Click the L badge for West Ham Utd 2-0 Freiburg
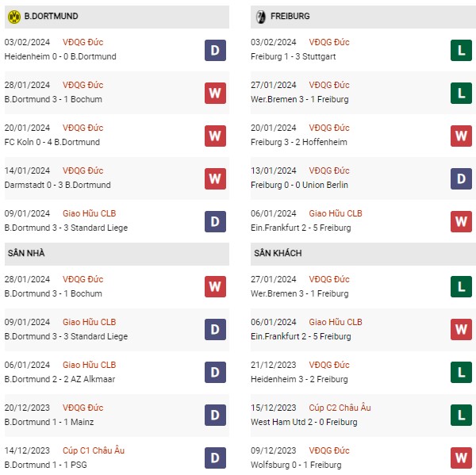476x475 pixels. pos(461,415)
